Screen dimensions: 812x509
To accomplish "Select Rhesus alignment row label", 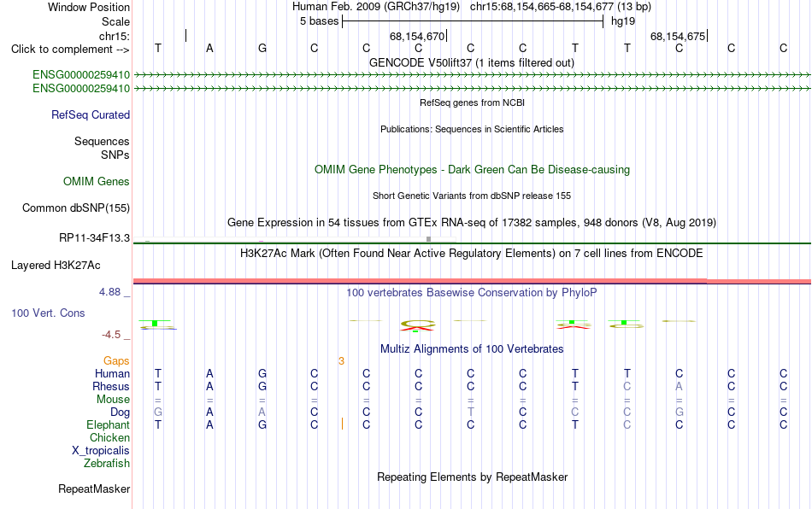I will pos(111,386).
